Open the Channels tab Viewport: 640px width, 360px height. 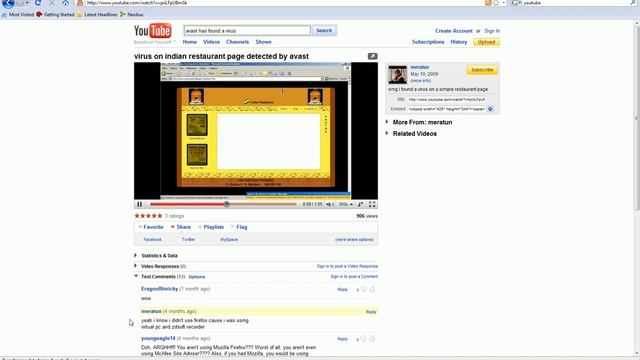pyautogui.click(x=238, y=42)
